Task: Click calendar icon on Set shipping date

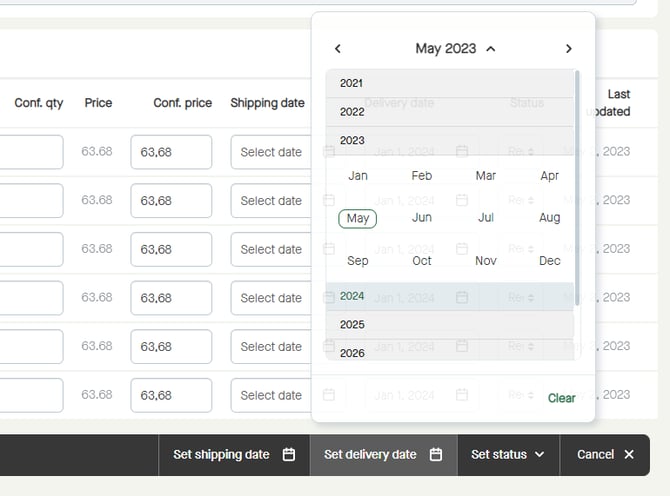Action: 289,454
